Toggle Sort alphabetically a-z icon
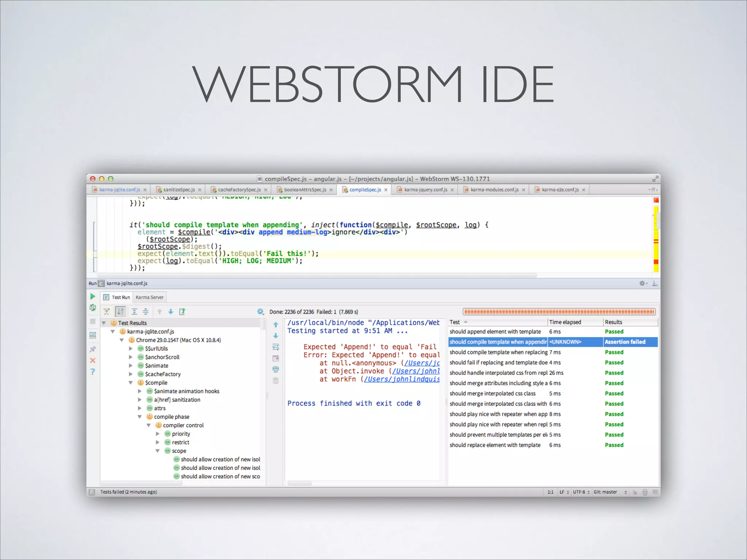The image size is (747, 560). pos(120,311)
